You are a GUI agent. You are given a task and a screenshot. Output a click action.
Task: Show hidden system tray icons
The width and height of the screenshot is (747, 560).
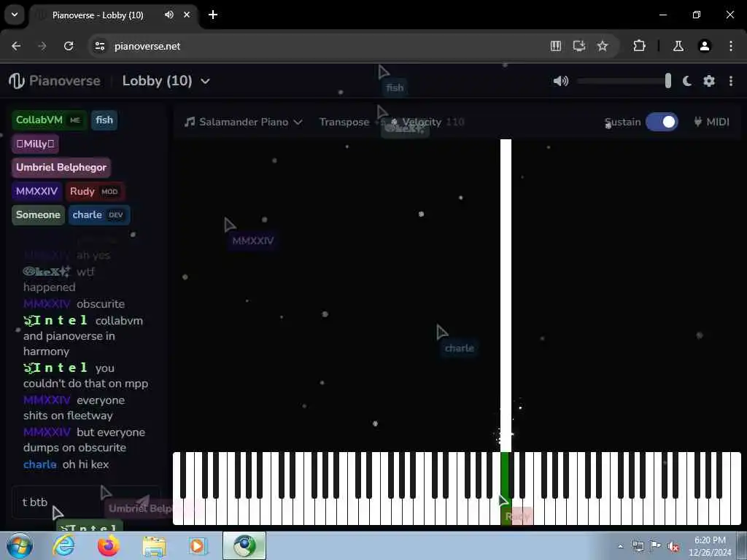620,547
